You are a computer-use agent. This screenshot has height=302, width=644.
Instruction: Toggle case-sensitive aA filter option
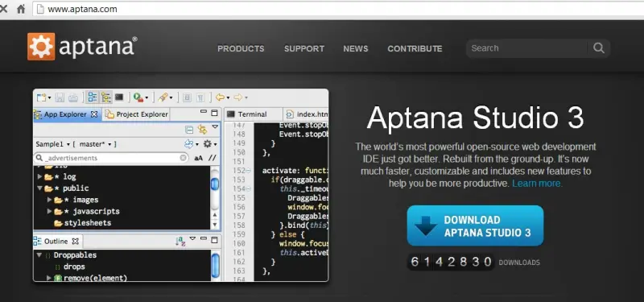(198, 158)
